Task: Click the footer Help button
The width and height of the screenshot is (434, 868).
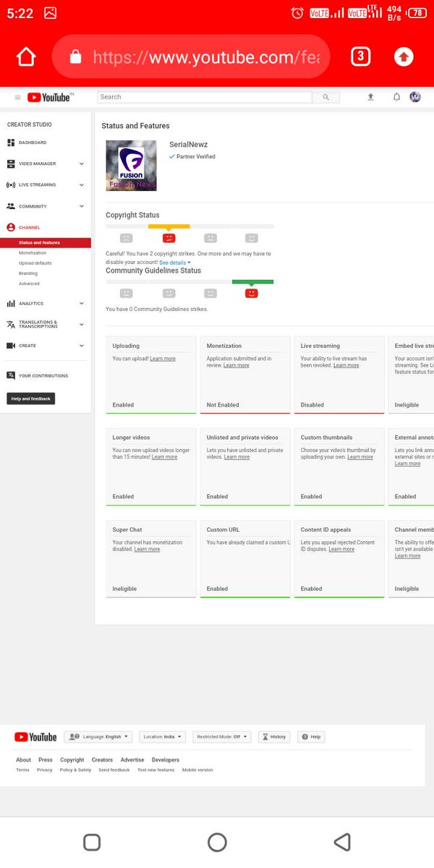Action: coord(312,736)
